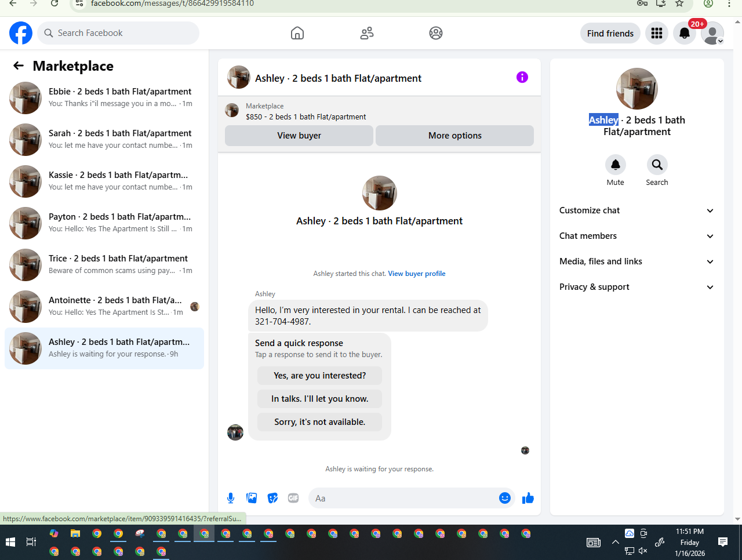This screenshot has width=742, height=560.
Task: Expand Media, files and links section
Action: [636, 261]
